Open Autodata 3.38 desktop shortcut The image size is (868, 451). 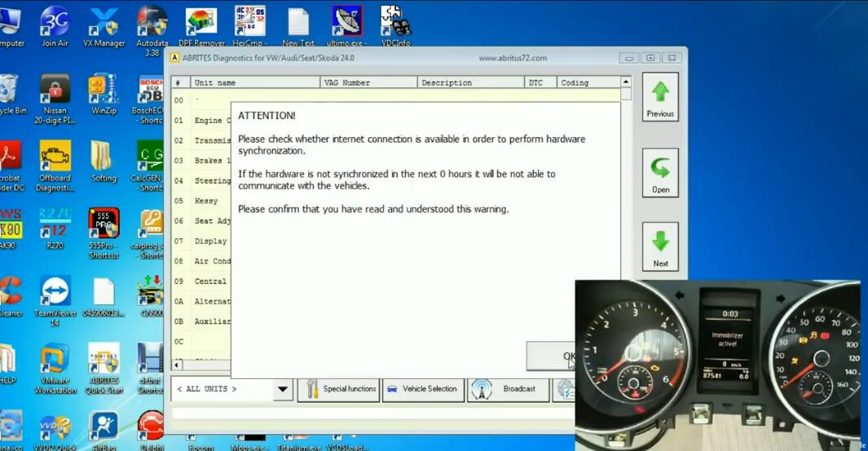152,30
